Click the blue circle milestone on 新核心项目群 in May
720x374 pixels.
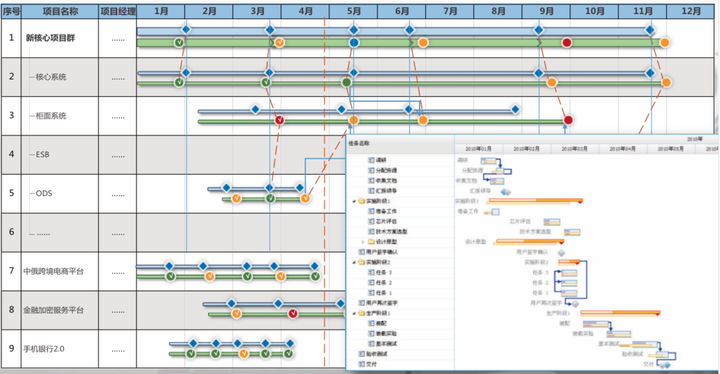(x=354, y=43)
